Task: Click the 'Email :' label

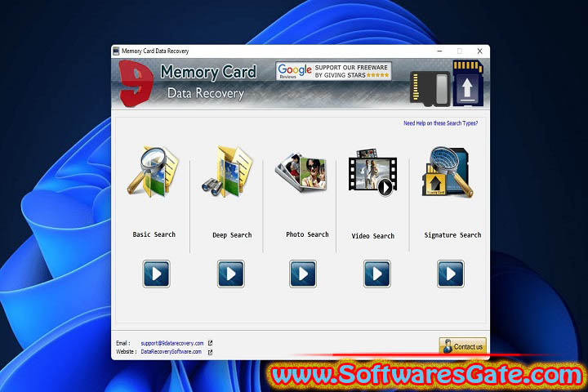Action: coord(123,343)
